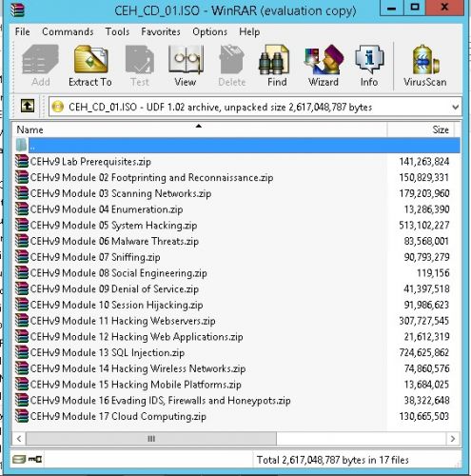The image size is (471, 476).
Task: Click the size value 130,665,503
Action: 424,416
